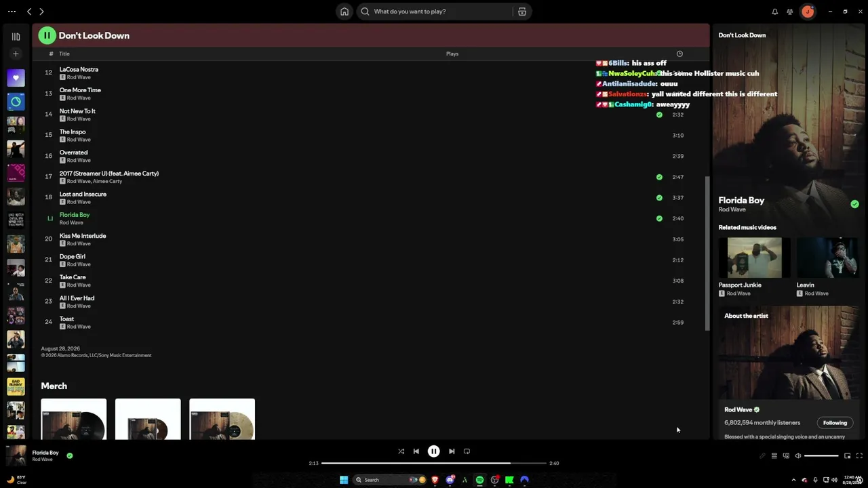Go back with the left arrow
Viewport: 868px width, 488px height.
29,12
